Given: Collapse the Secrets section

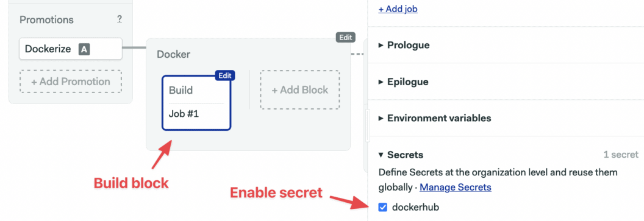Looking at the screenshot, I should 401,155.
